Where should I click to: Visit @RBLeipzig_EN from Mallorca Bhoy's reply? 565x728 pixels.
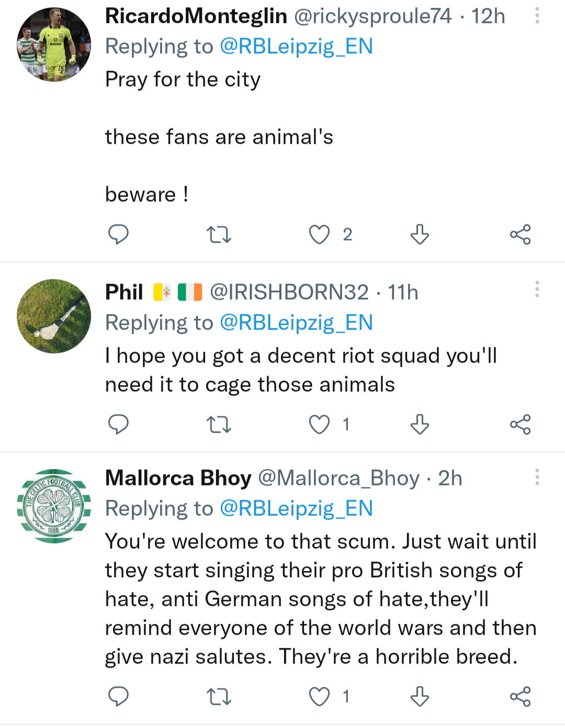tap(296, 508)
